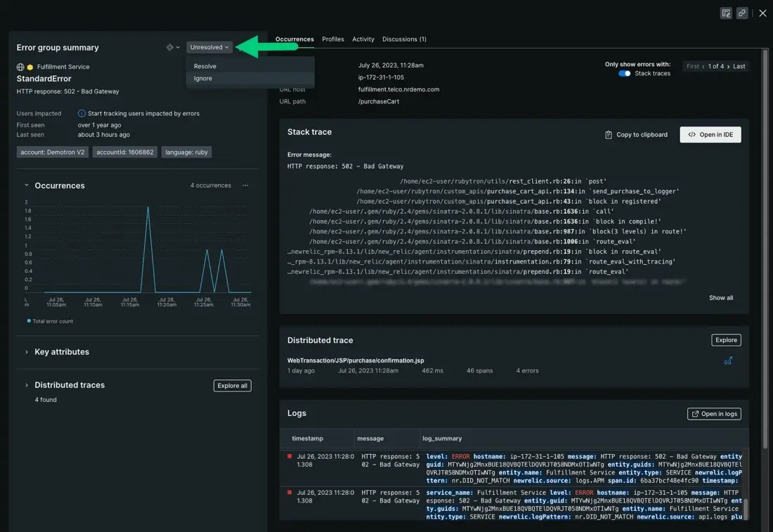The image size is (773, 532).
Task: Go to next occurrence with right arrow
Action: point(728,66)
